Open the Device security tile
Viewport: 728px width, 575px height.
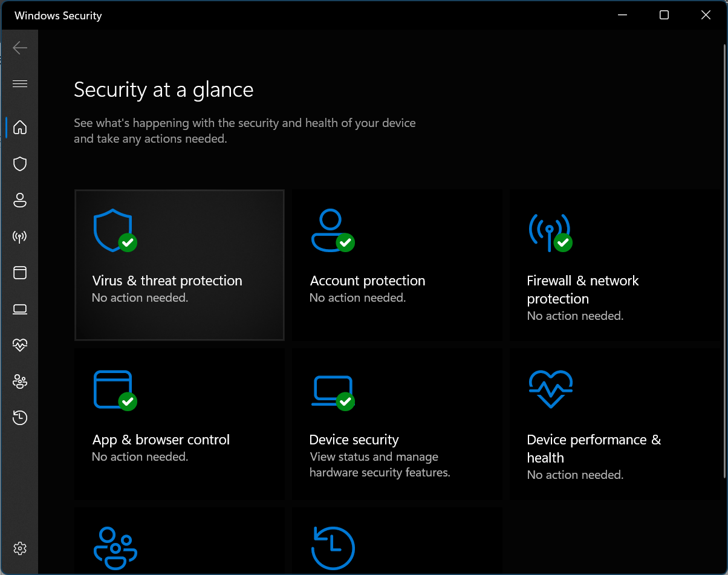[397, 424]
